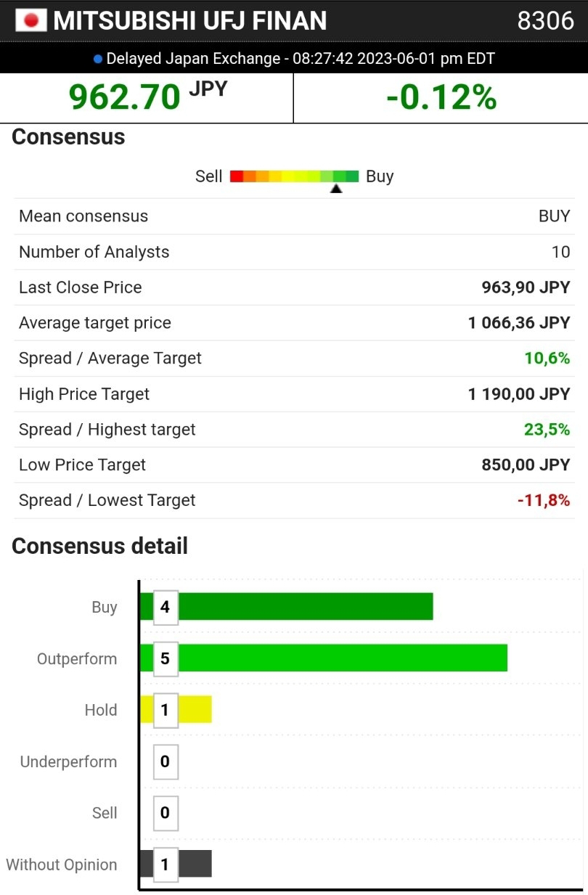Click the Consensus detail heading

tap(99, 546)
